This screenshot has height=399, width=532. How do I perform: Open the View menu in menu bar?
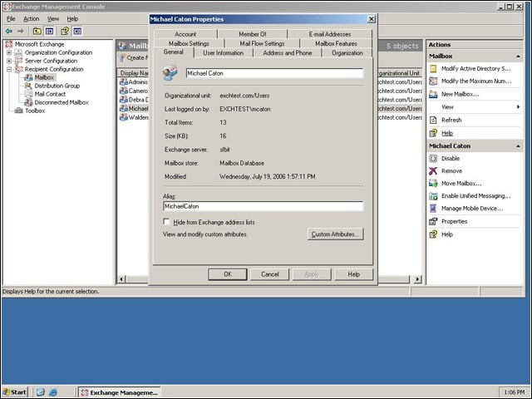pos(53,19)
